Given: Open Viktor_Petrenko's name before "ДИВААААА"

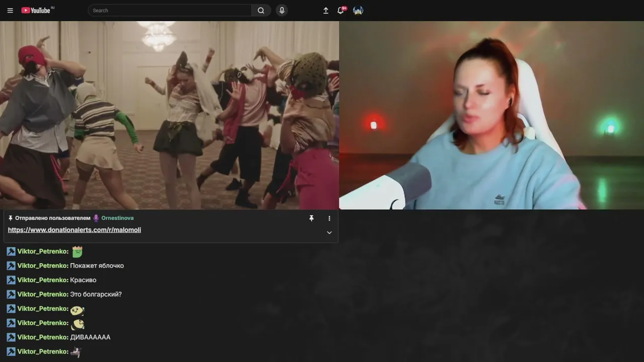Looking at the screenshot, I should [43, 337].
